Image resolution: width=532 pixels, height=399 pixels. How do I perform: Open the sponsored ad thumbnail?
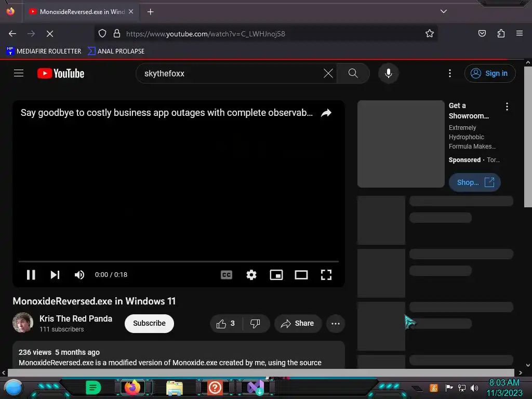tap(401, 144)
